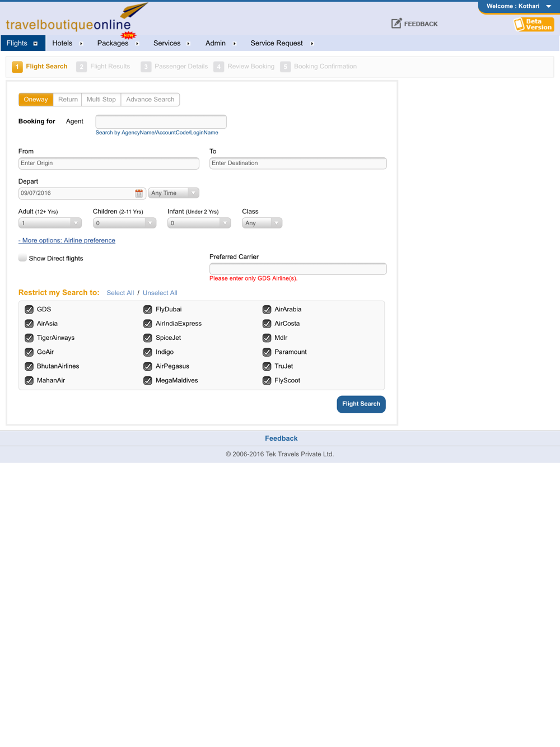560x747 pixels.
Task: Open the Infant count dropdown
Action: click(199, 223)
